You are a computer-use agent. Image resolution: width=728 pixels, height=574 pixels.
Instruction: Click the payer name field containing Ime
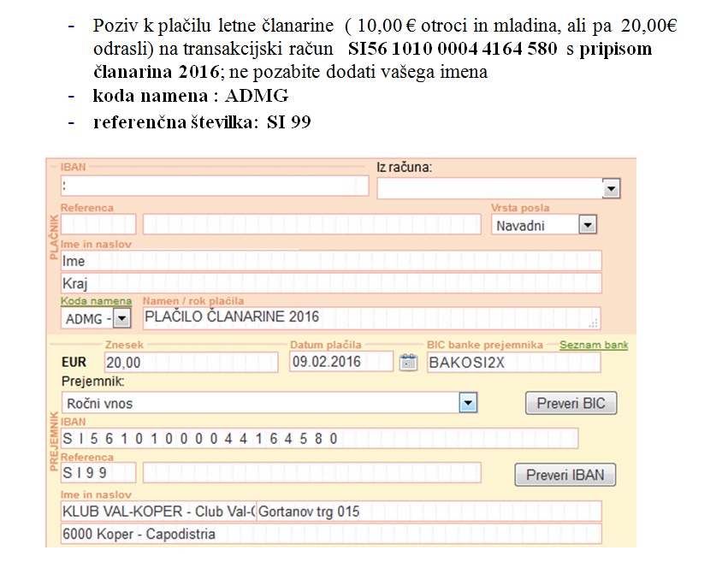pos(330,261)
